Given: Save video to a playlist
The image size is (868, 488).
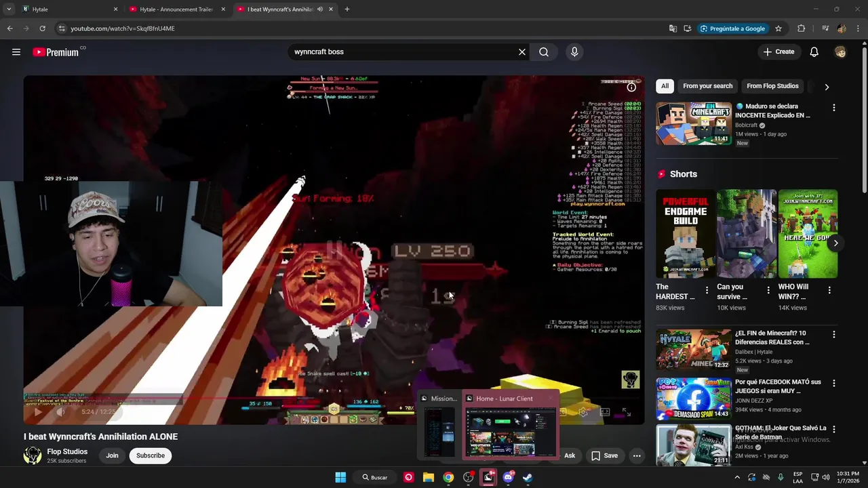Looking at the screenshot, I should 604,455.
